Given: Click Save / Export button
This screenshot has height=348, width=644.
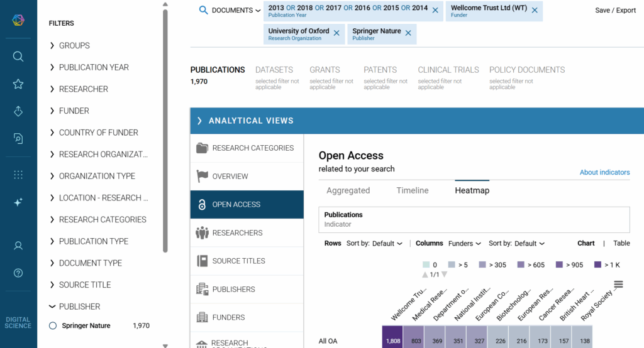Looking at the screenshot, I should point(615,10).
